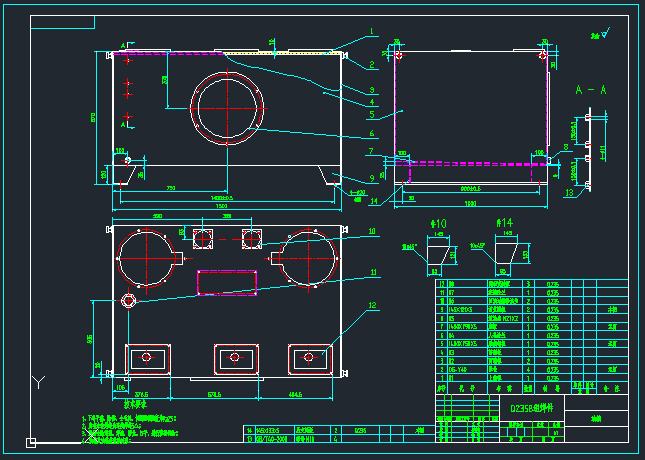This screenshot has height=460, width=645.
Task: Click the UCS Y axis icon
Action: (39, 382)
